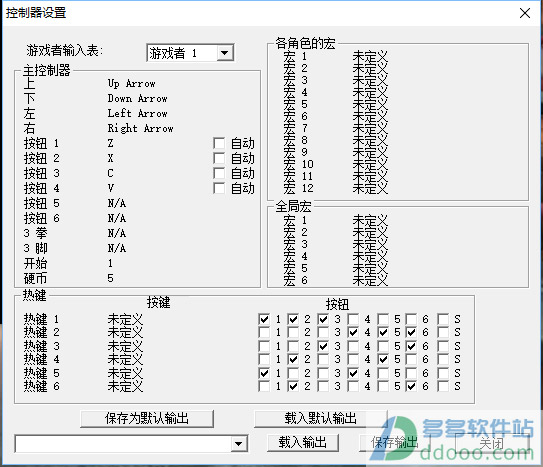Uncheck button 2 for 热键 4
The image size is (543, 467).
click(293, 359)
